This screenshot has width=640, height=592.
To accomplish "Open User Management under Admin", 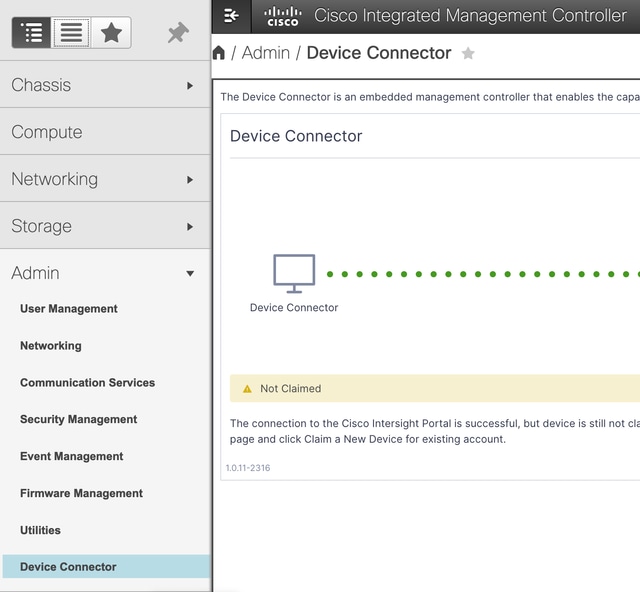I will (x=69, y=309).
